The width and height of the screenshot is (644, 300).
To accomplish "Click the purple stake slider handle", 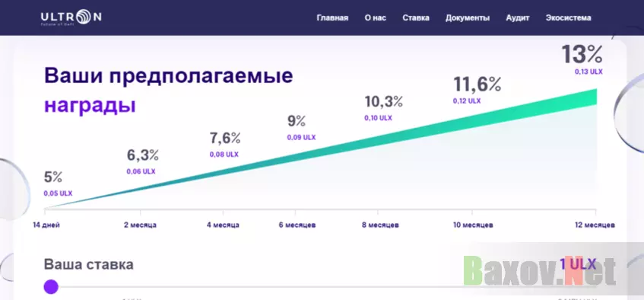I will coord(51,286).
